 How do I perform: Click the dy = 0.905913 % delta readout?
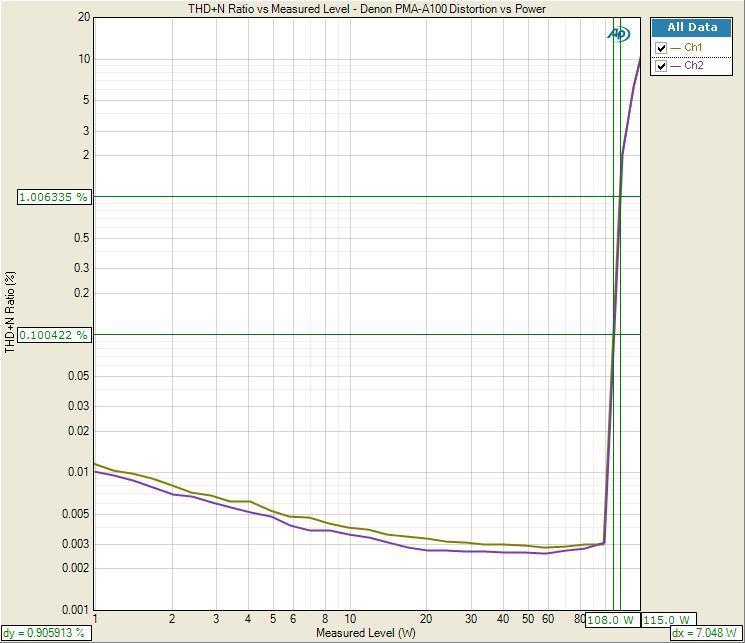click(x=44, y=633)
